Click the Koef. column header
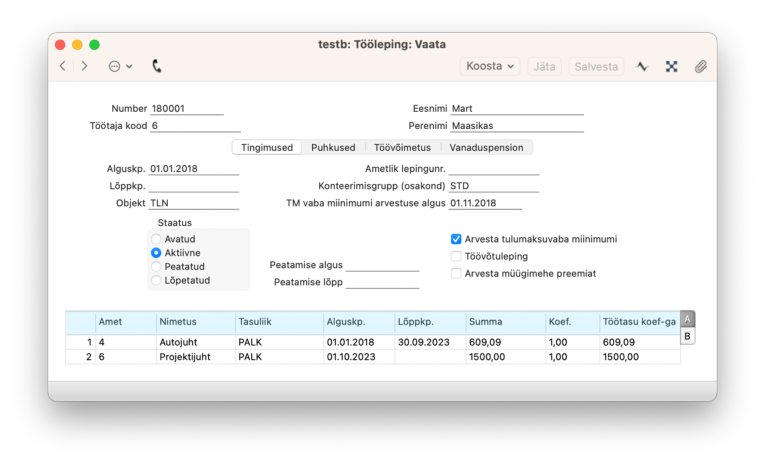 point(572,322)
